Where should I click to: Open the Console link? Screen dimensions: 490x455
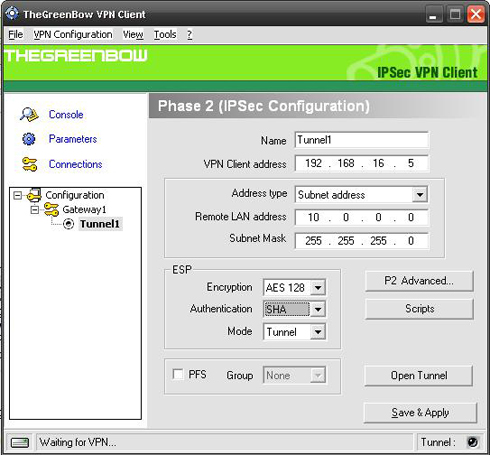pos(66,115)
